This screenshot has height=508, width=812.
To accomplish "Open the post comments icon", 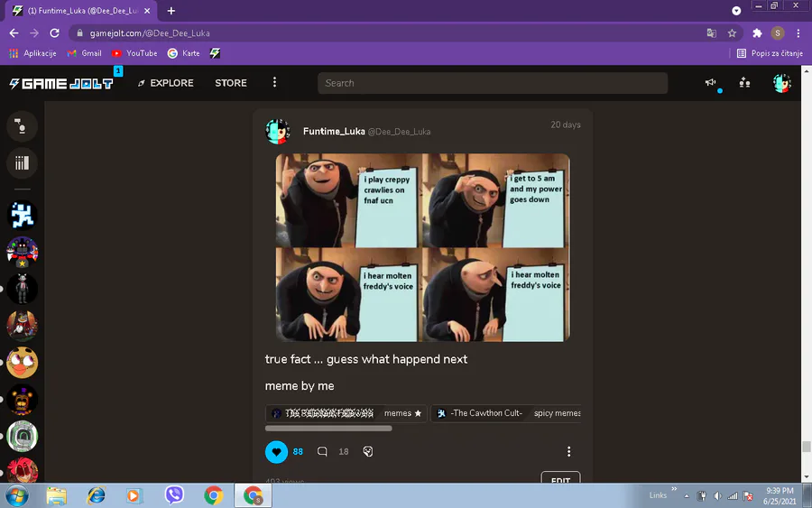I will pyautogui.click(x=322, y=451).
